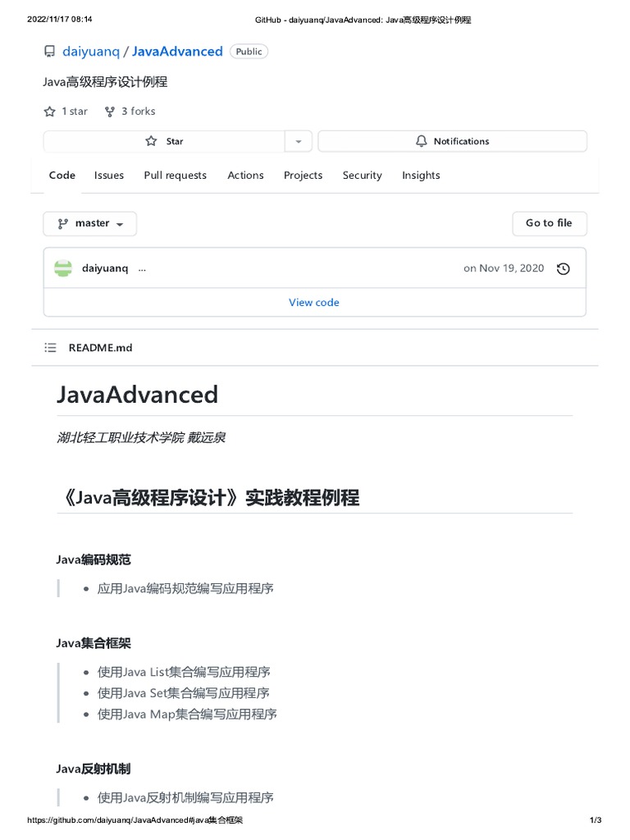Screen dimensions: 630x840
Task: Click daiyuanq avatar image
Action: (63, 268)
